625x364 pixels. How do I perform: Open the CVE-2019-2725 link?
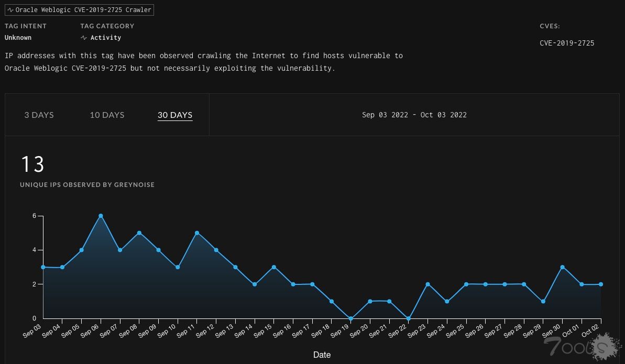pyautogui.click(x=567, y=43)
